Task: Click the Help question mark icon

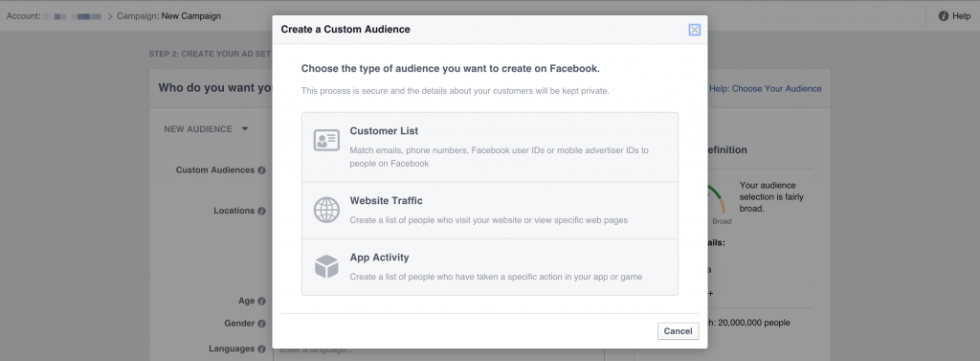Action: 944,16
